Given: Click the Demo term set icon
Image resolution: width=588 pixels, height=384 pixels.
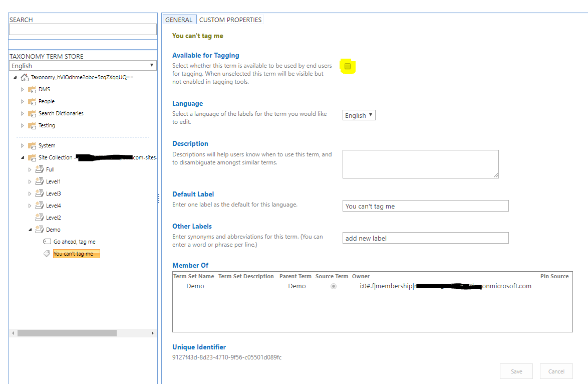Looking at the screenshot, I should pyautogui.click(x=40, y=230).
